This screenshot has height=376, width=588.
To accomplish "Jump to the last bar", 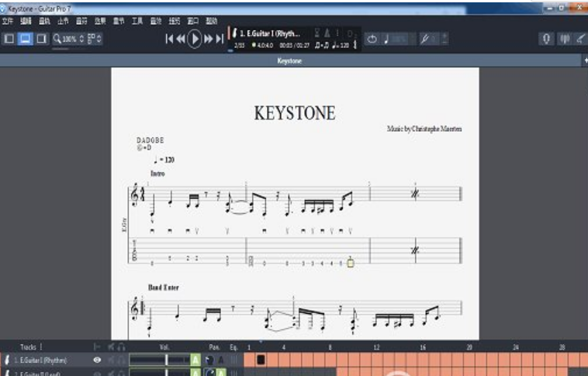I will click(x=220, y=39).
